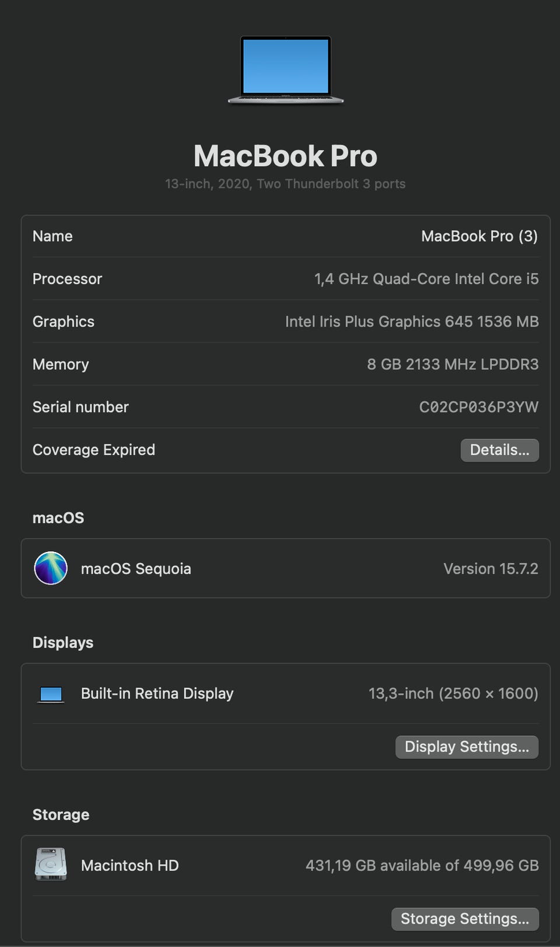Viewport: 560px width, 947px height.
Task: Click the Macintosh HD drive icon
Action: click(x=51, y=864)
